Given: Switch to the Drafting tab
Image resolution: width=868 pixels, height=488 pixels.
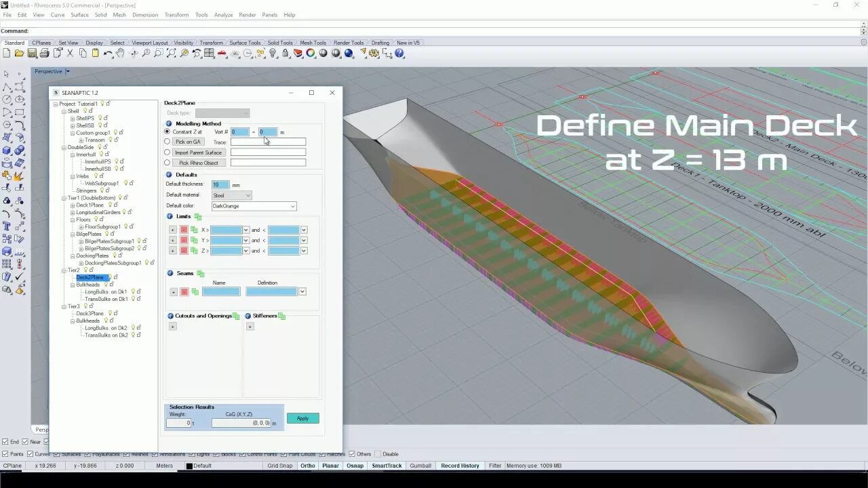Looking at the screenshot, I should [380, 43].
